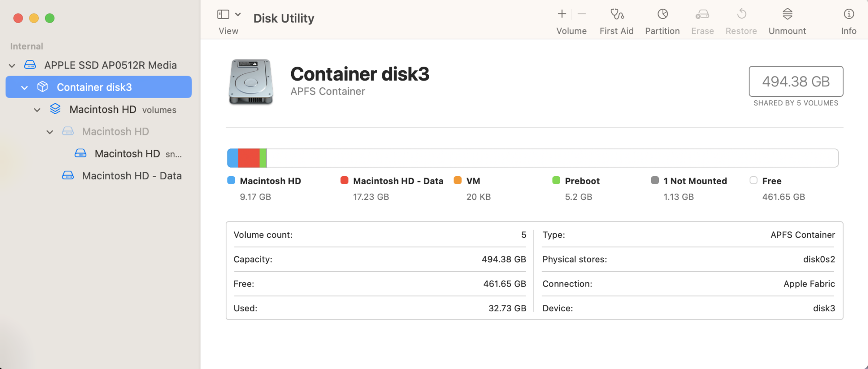Viewport: 868px width, 369px height.
Task: Click green Preboot legend swatch
Action: tap(556, 180)
